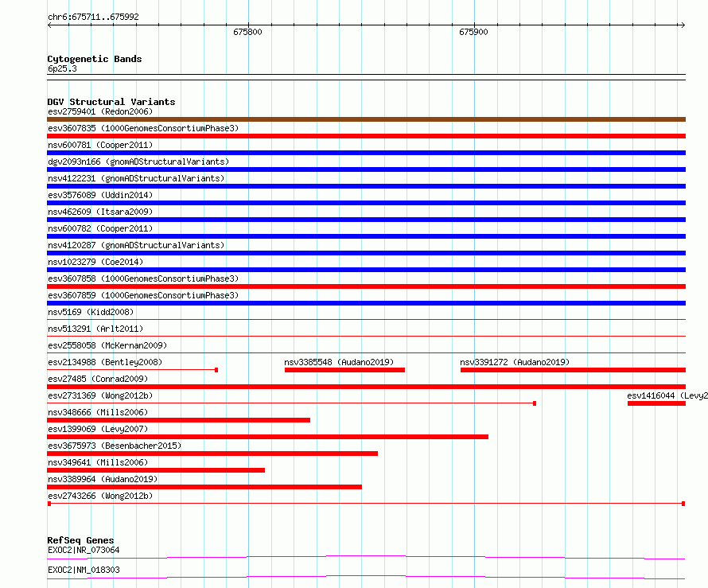
Task: Open dgv2093n166 (gnomADStructuralVariants) entry
Action: coord(138,162)
